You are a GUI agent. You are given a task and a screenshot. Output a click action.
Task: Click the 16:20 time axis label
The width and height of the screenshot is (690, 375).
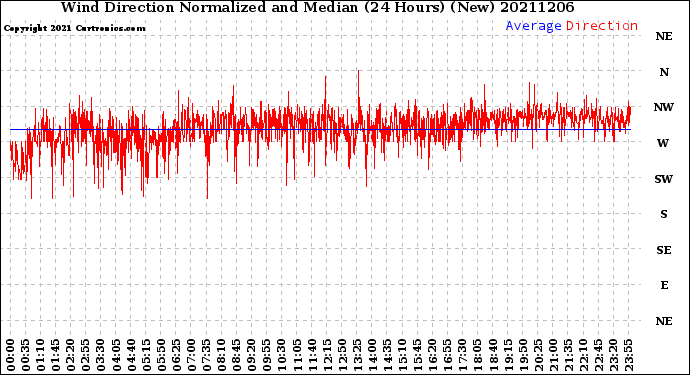[432, 355]
